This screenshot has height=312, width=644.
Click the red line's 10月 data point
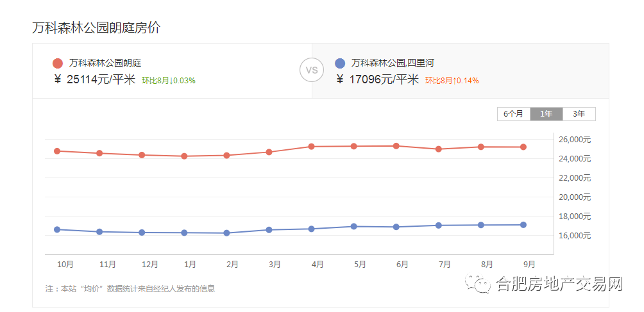pyautogui.click(x=57, y=151)
